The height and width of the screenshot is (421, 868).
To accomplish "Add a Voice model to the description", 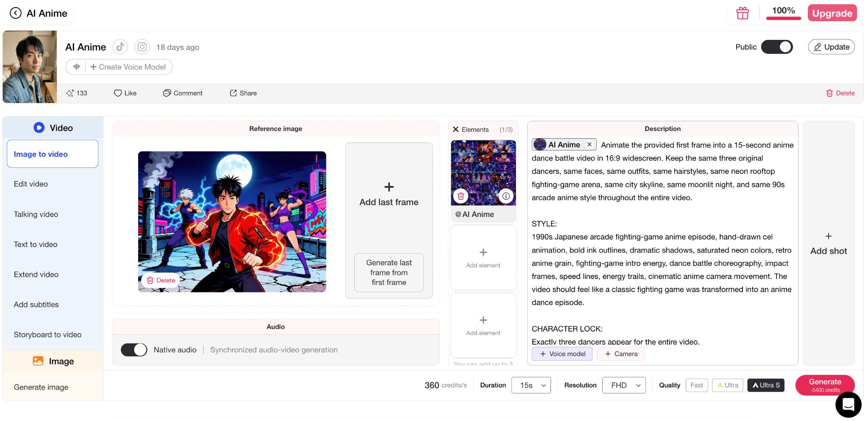I will coord(562,354).
